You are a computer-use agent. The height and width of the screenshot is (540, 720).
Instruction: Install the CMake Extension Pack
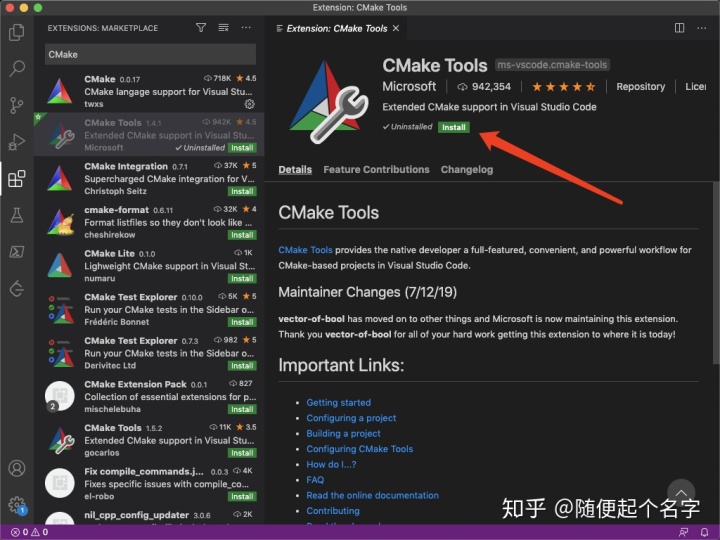tap(242, 410)
